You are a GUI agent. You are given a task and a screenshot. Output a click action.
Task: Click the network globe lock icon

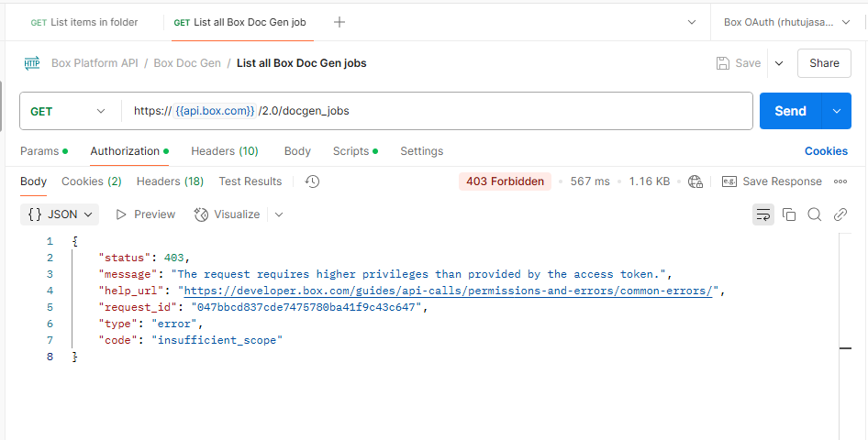pyautogui.click(x=696, y=181)
